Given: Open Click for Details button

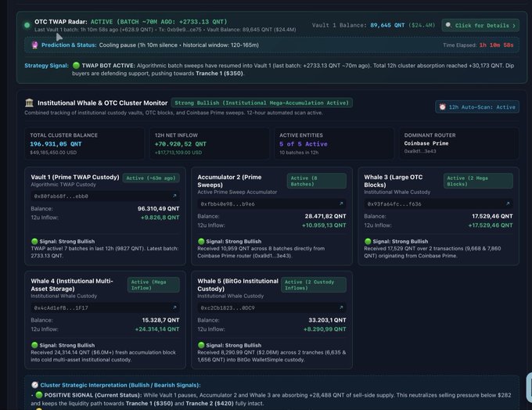Looking at the screenshot, I should tap(480, 26).
